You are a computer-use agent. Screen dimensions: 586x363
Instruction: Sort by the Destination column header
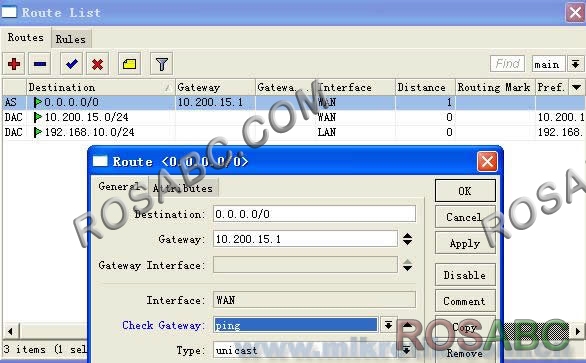point(101,87)
